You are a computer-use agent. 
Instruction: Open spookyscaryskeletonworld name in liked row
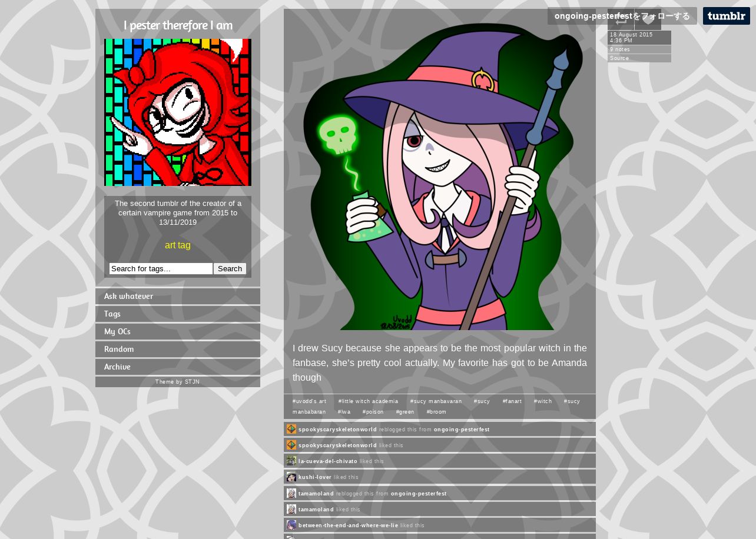(x=337, y=445)
